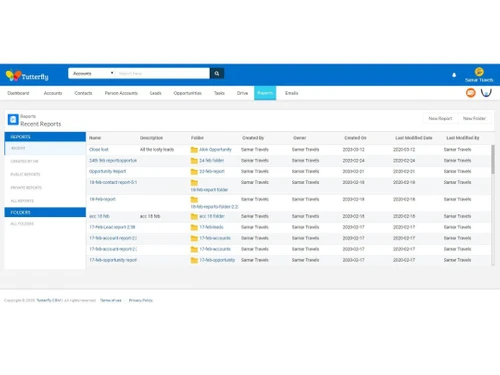The image size is (500, 375).
Task: Open folder icon beside 24 feb folder
Action: coord(194,161)
